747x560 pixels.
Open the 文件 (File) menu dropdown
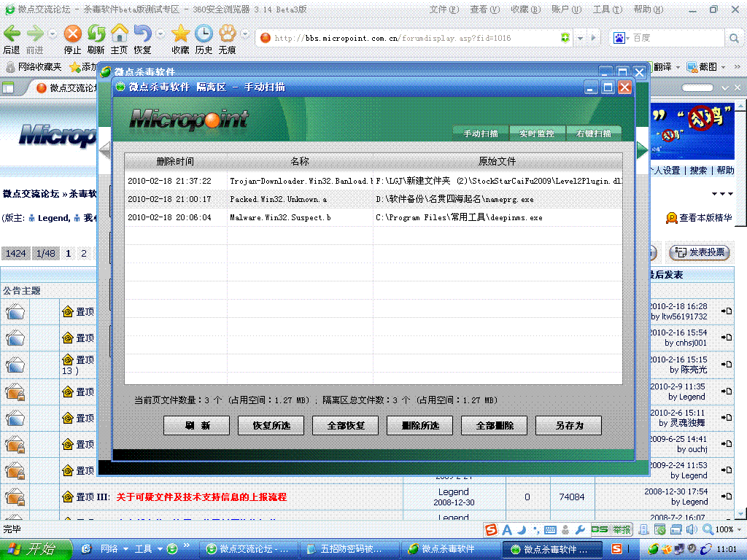pyautogui.click(x=444, y=9)
